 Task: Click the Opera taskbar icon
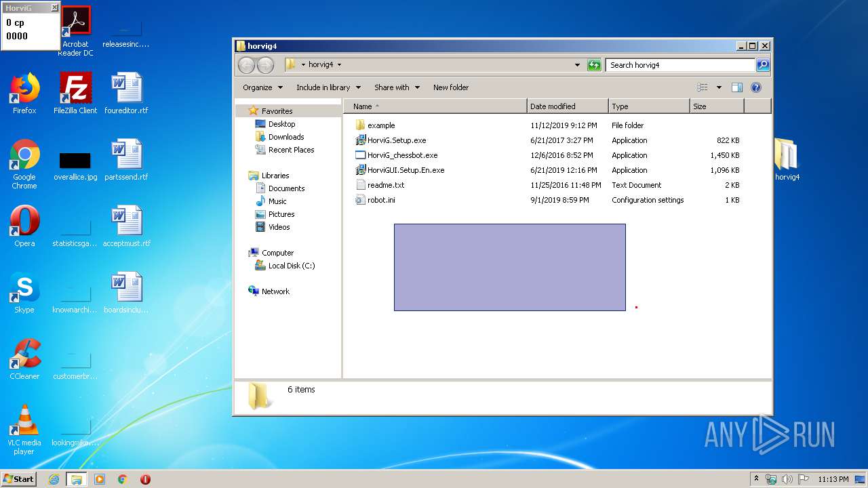(x=145, y=479)
